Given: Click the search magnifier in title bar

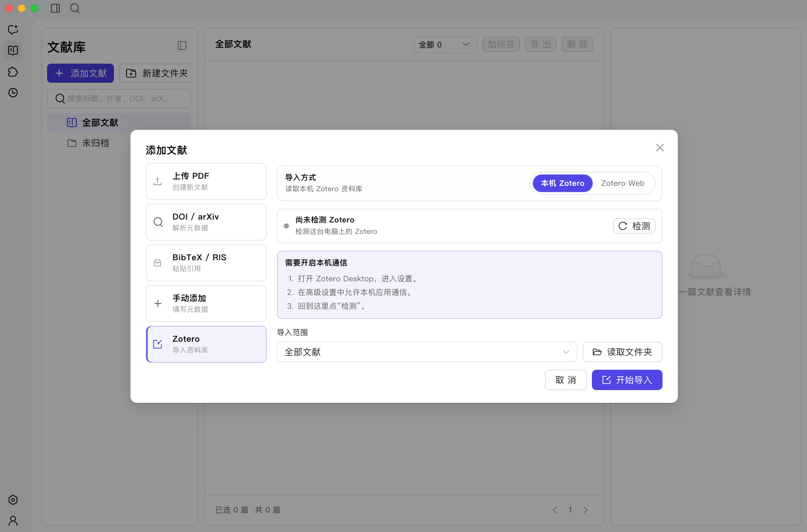Looking at the screenshot, I should click(x=75, y=8).
